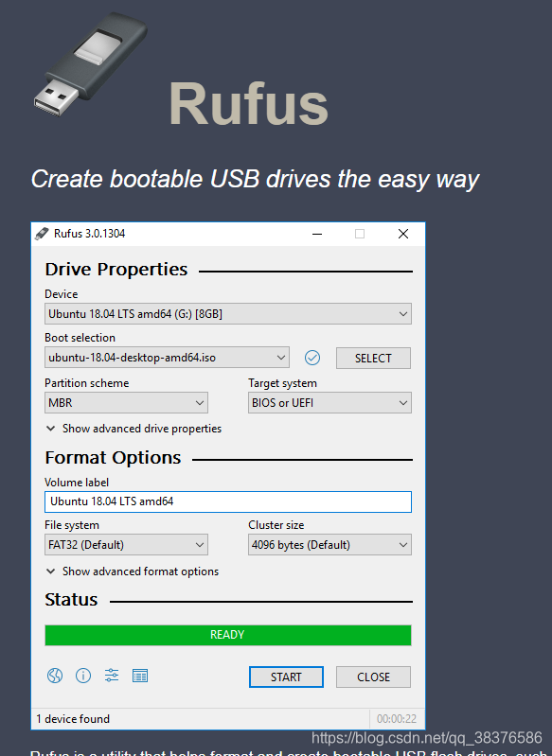
Task: Click the '1 device found' status text
Action: tap(73, 719)
